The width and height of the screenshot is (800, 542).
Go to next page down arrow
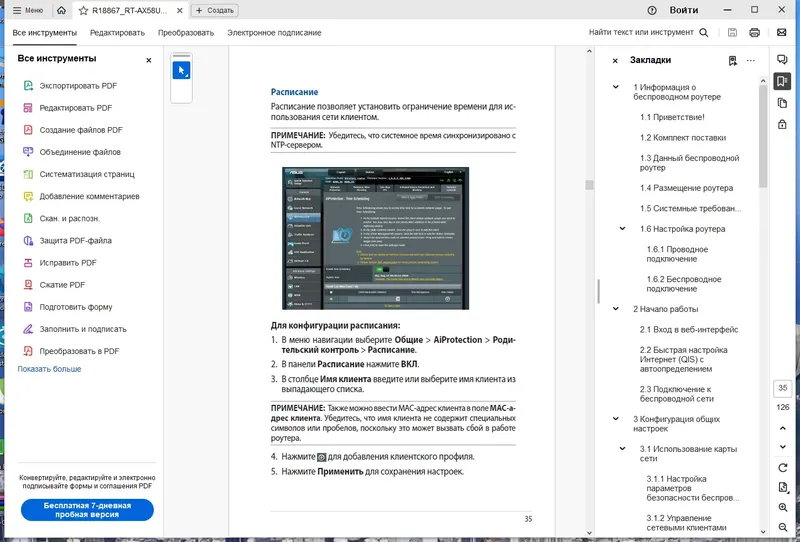coord(783,447)
